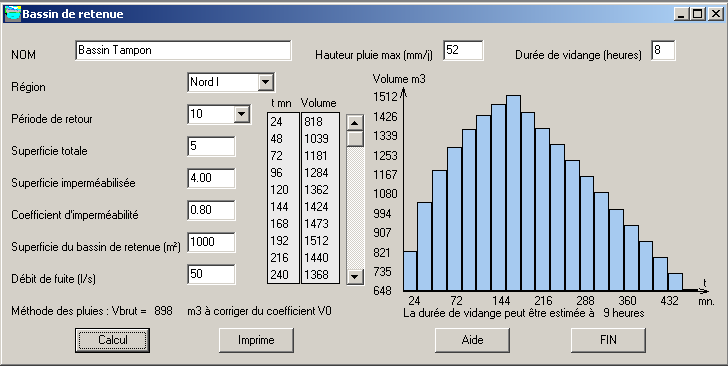
Task: Click the Durée de vidange hours field
Action: [663, 50]
